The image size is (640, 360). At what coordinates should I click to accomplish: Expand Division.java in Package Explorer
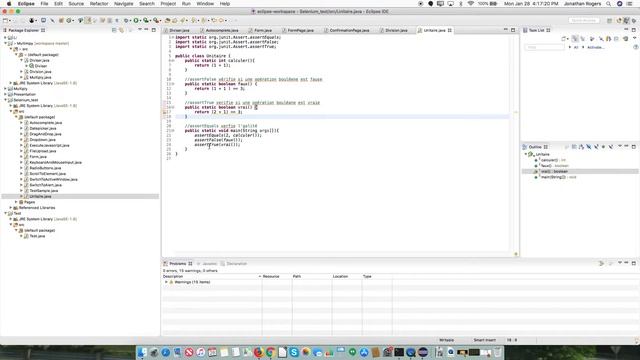click(x=22, y=71)
